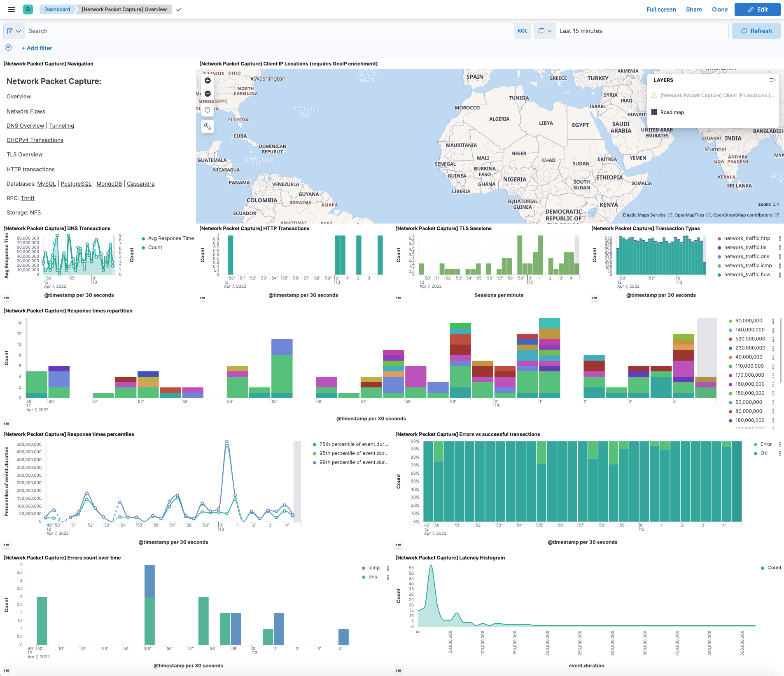Zoom in on the Client IP Locations map
The image size is (784, 676).
click(208, 81)
